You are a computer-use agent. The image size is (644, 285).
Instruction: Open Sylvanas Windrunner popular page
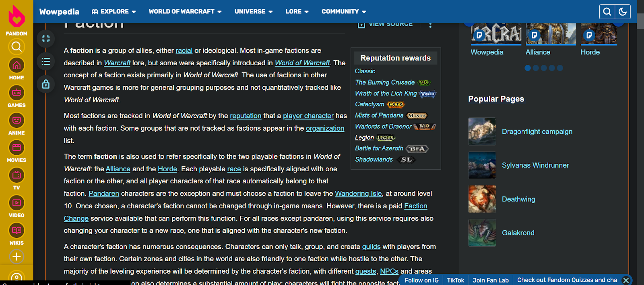pos(535,165)
